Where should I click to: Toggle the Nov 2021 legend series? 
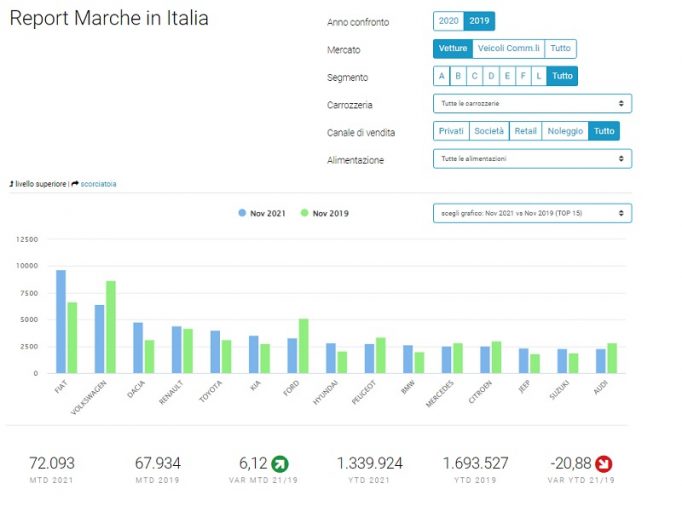[x=262, y=213]
